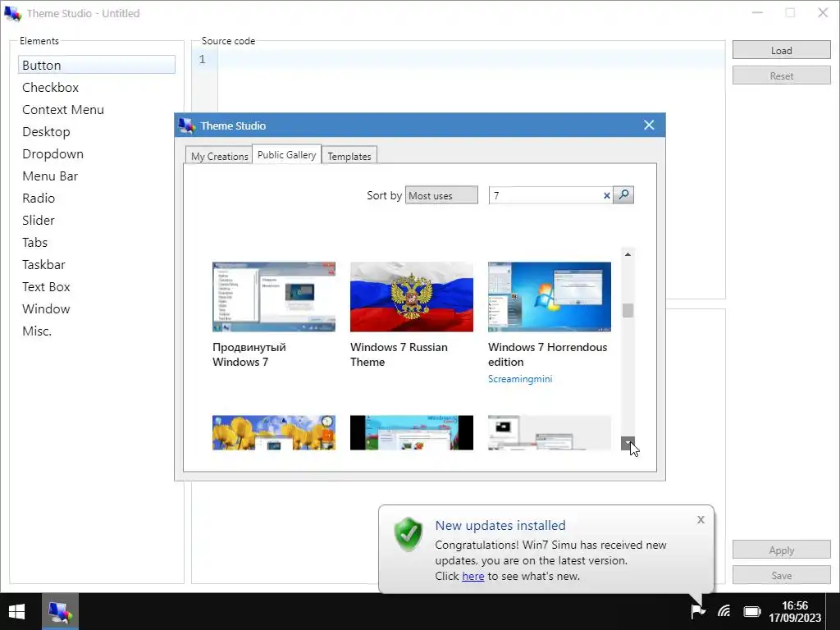Switch to the Templates tab
The image size is (840, 630).
point(349,156)
